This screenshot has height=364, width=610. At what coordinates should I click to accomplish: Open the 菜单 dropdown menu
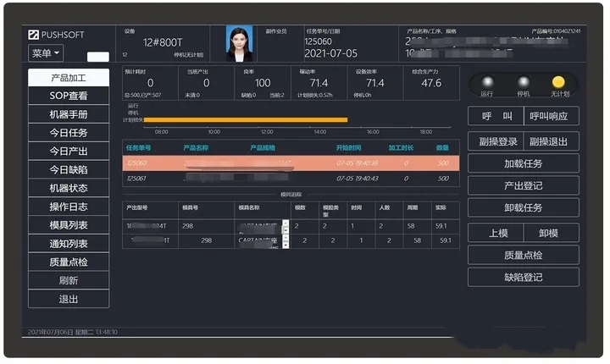tap(47, 53)
